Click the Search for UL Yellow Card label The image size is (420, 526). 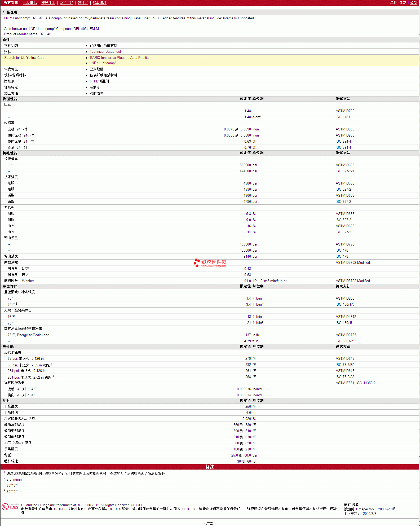click(x=24, y=58)
